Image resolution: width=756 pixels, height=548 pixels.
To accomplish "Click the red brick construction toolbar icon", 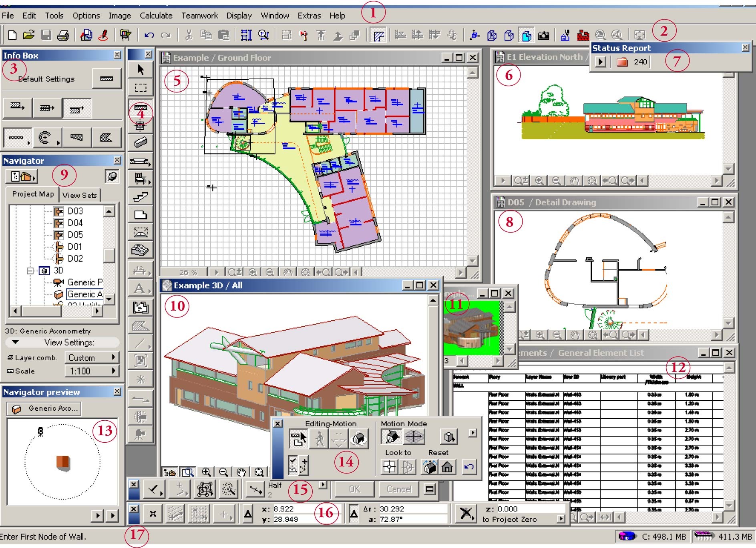I will tap(583, 36).
